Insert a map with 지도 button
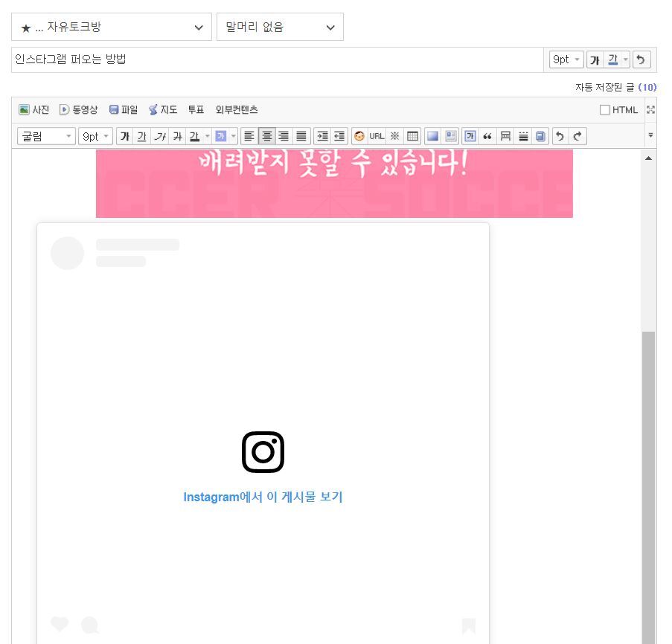Screen dimensions: 672x644 tap(163, 110)
